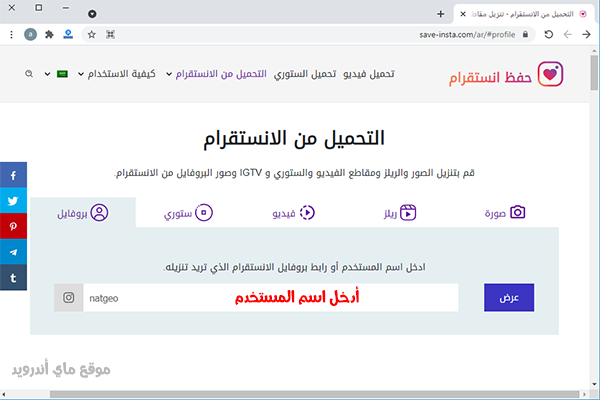Screen dimensions: 600x400
Task: Open the site search magnifier icon
Action: point(29,73)
